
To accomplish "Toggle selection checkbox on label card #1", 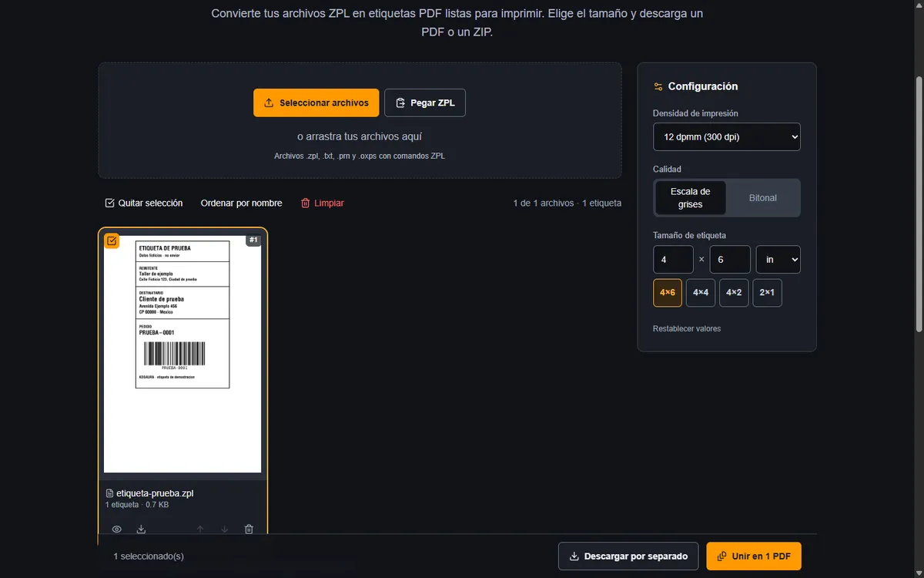I will pos(112,241).
